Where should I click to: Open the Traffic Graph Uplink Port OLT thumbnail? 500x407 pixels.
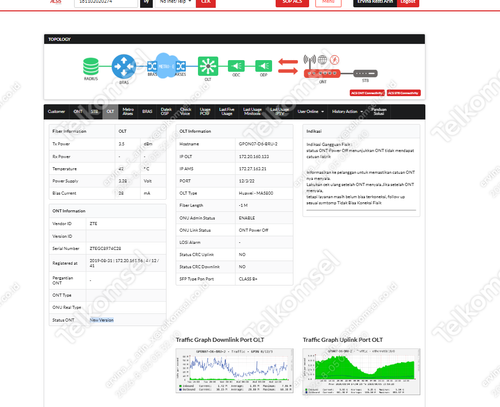tap(361, 372)
